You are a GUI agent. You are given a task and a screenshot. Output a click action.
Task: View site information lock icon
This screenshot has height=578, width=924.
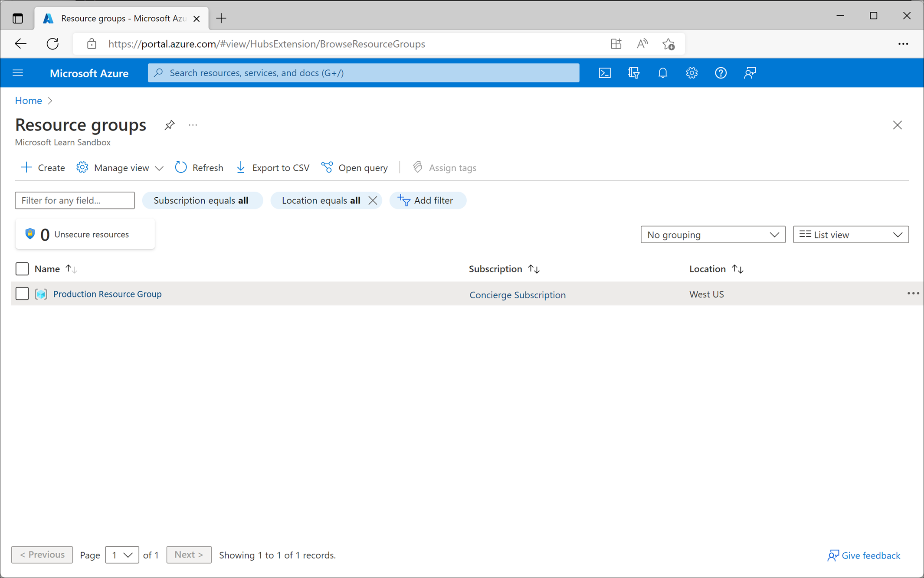click(x=92, y=44)
